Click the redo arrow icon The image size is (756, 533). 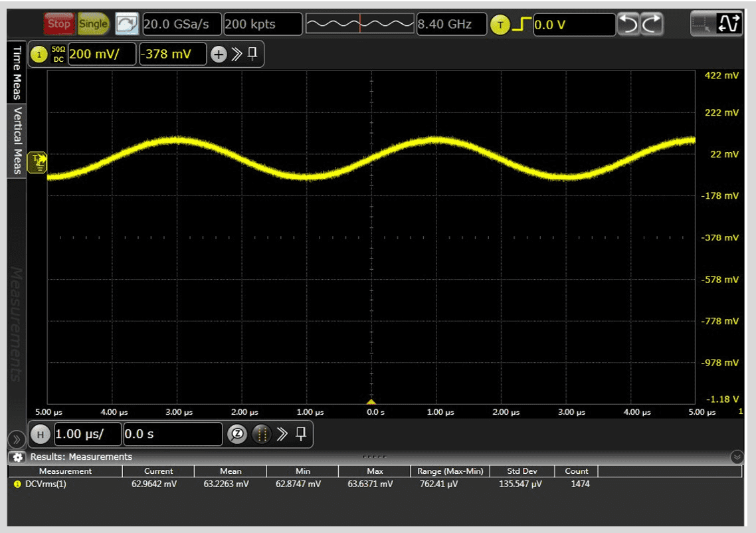(652, 25)
